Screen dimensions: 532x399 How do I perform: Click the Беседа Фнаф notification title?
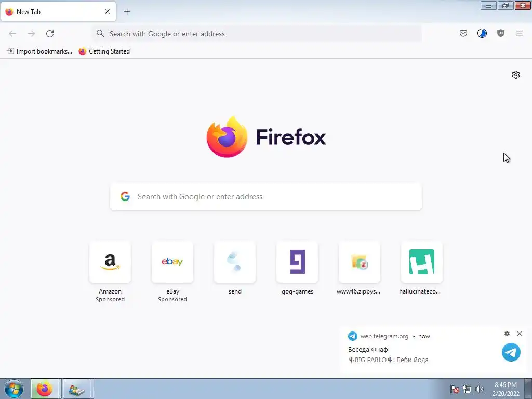(368, 350)
